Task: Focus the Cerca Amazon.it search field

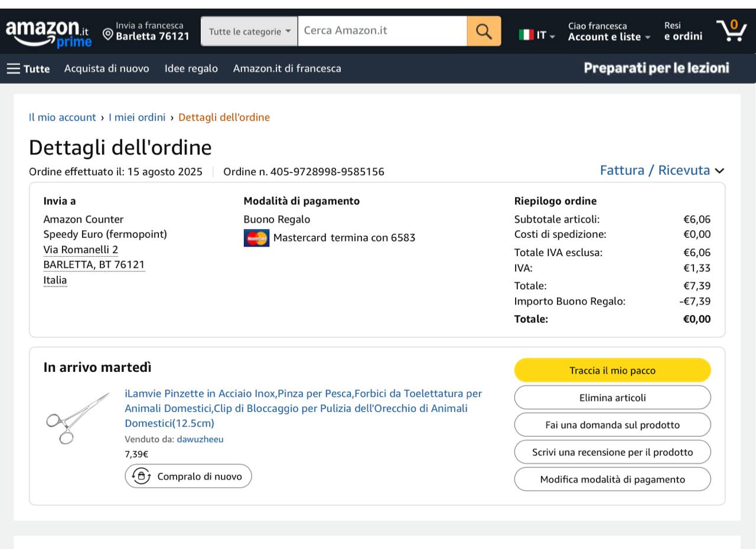Action: pos(382,31)
